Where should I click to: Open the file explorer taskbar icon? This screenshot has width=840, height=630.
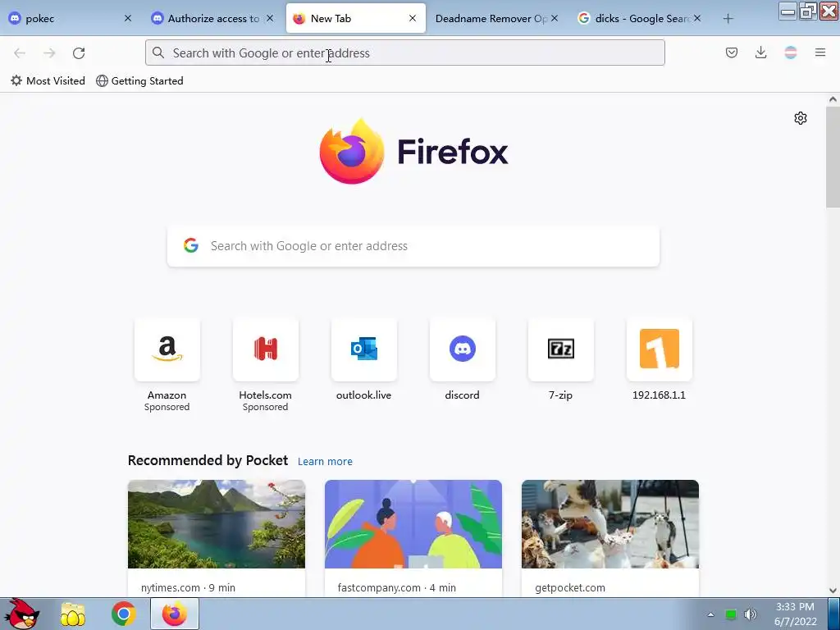click(x=73, y=614)
